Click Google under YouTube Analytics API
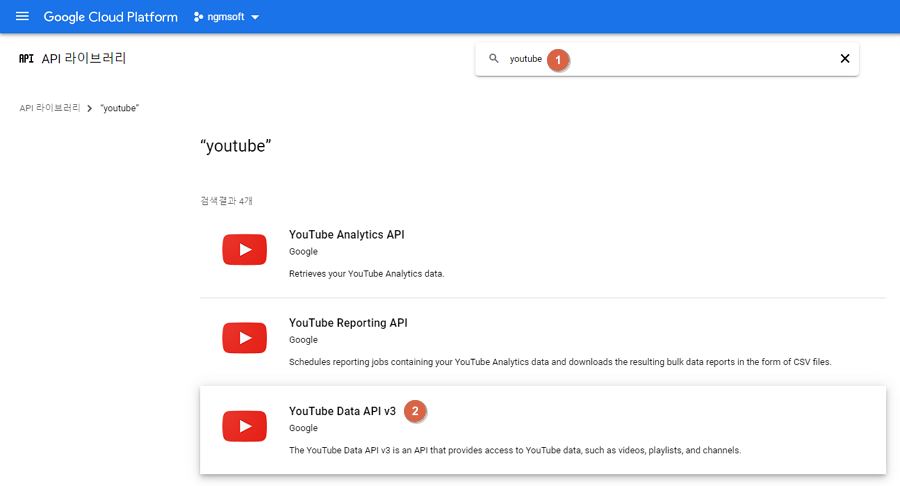This screenshot has height=486, width=900. (303, 252)
